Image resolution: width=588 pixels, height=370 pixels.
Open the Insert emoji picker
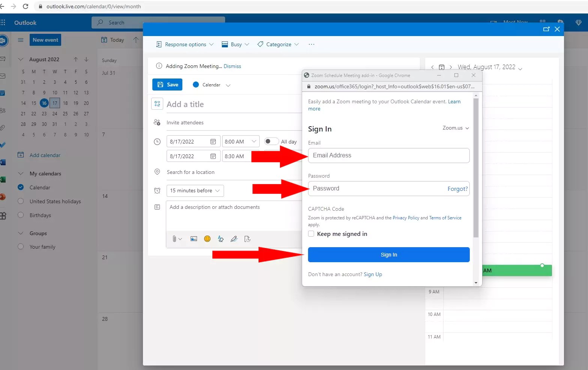[207, 239]
